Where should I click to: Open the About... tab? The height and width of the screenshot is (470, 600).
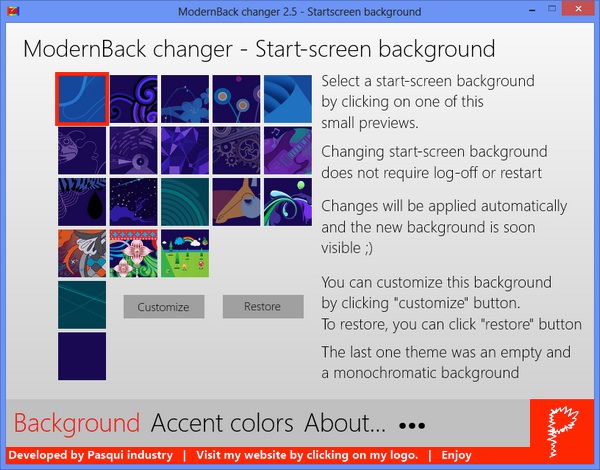coord(345,423)
